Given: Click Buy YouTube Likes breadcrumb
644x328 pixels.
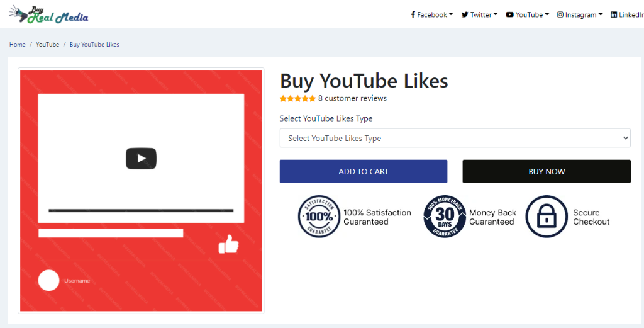Looking at the screenshot, I should pyautogui.click(x=94, y=45).
